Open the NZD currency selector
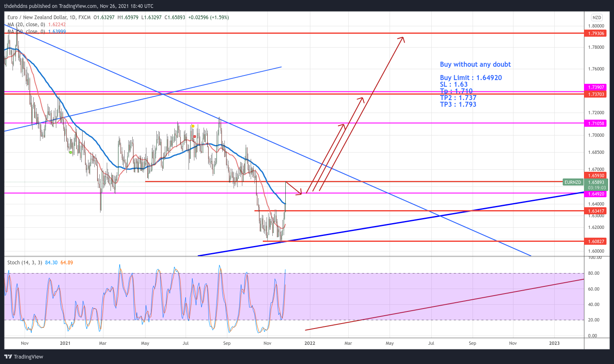Viewport: 614px width, 364px height. pos(597,18)
